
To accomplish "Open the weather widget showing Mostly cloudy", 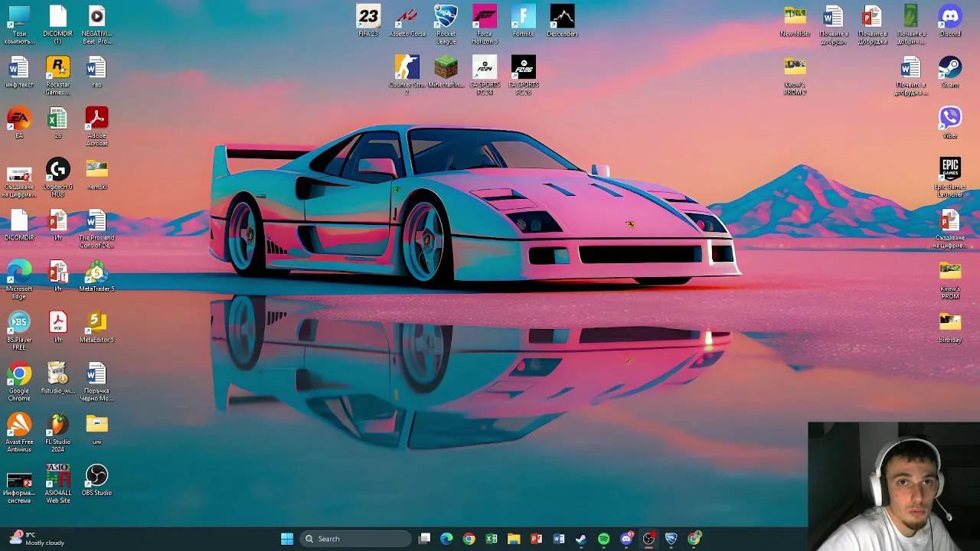I will (38, 539).
